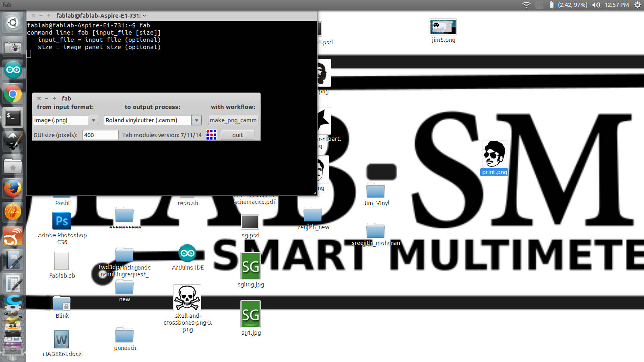Select the eeeeeeeeee folder
The image size is (644, 362).
pos(125,218)
